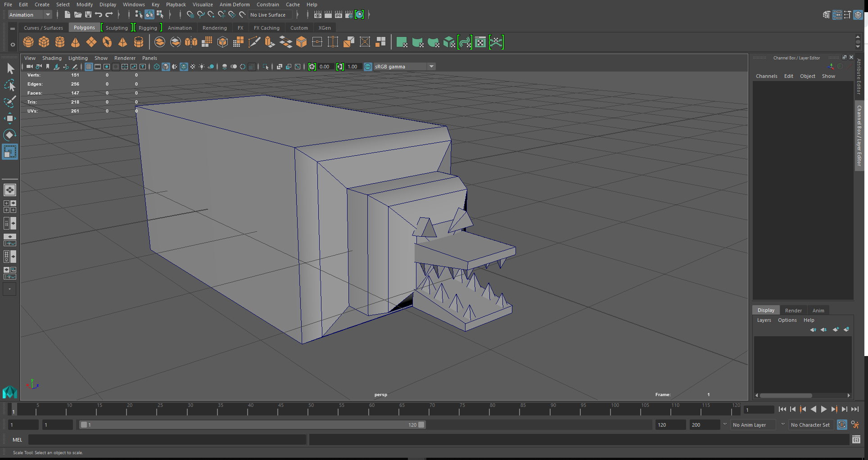868x460 pixels.
Task: Toggle the viewport grid display
Action: click(89, 67)
